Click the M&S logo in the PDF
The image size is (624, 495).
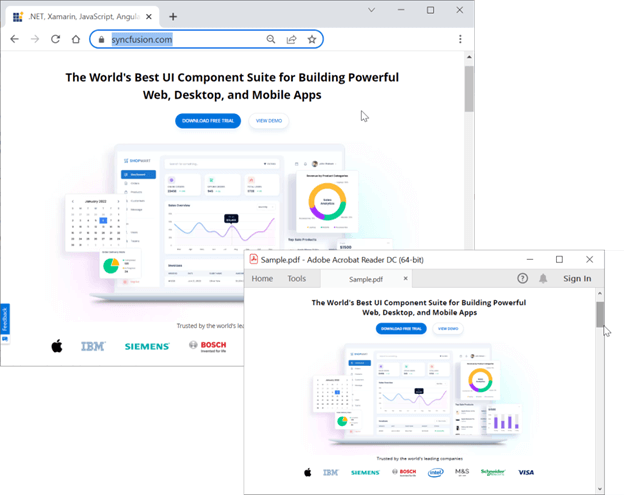click(x=462, y=472)
